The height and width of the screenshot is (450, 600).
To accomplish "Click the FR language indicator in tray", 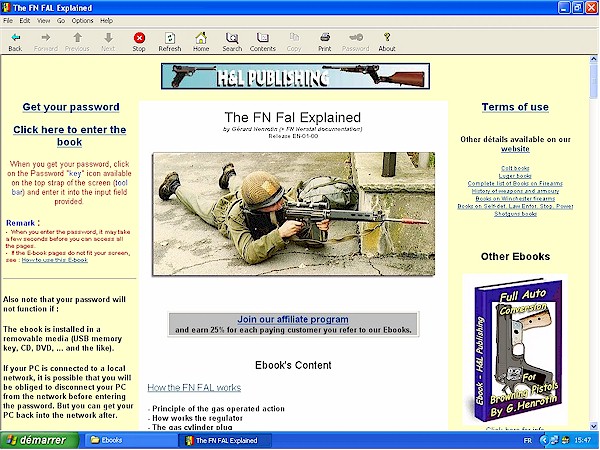I will 528,441.
